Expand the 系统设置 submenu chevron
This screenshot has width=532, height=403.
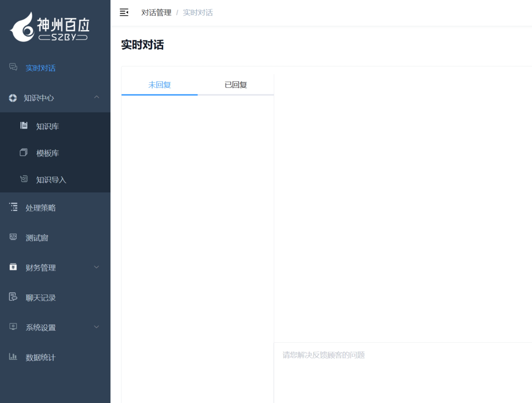point(96,327)
